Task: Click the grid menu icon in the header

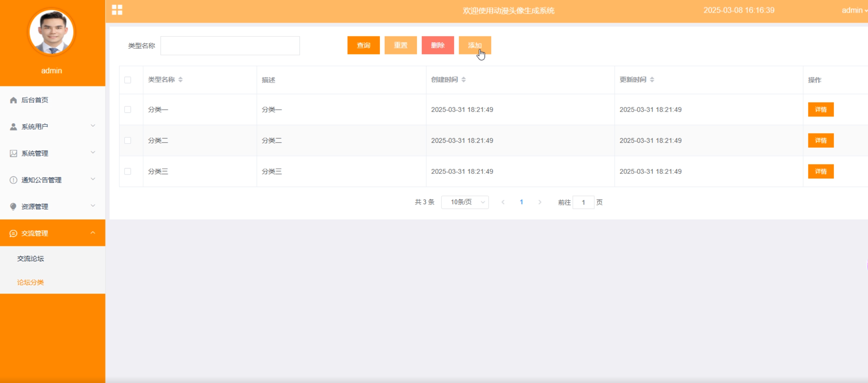Action: tap(117, 10)
